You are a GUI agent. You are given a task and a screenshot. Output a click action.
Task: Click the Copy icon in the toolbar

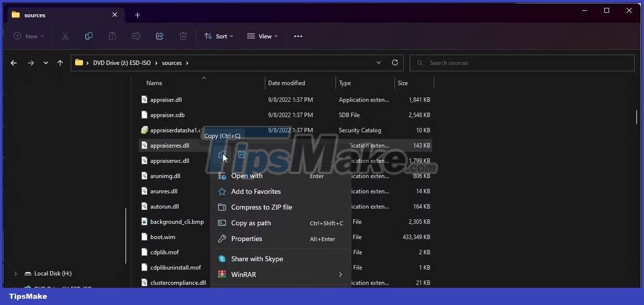88,36
